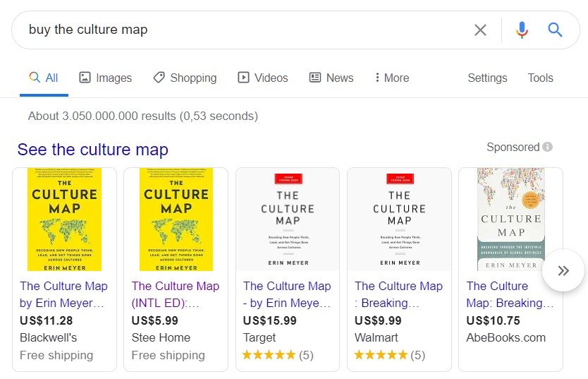Open the Shopping tab
Image resolution: width=588 pixels, height=379 pixels.
click(185, 78)
